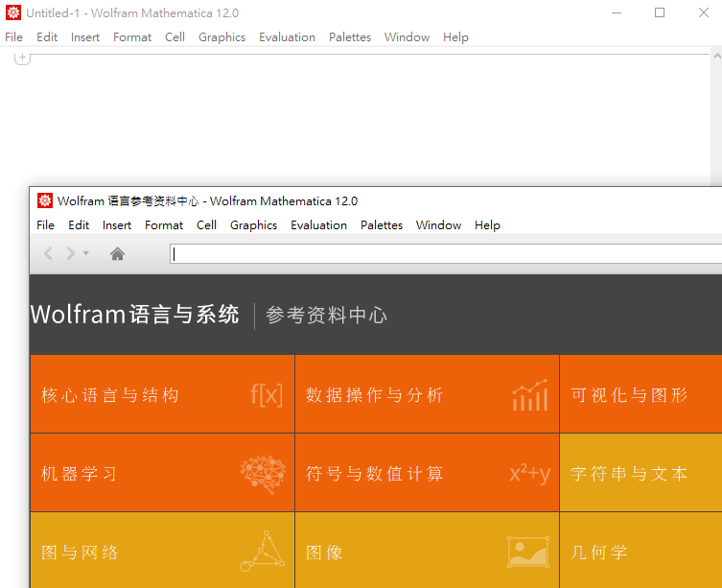The width and height of the screenshot is (722, 588).
Task: Open Graphics menu in Untitled-1 window
Action: click(221, 37)
